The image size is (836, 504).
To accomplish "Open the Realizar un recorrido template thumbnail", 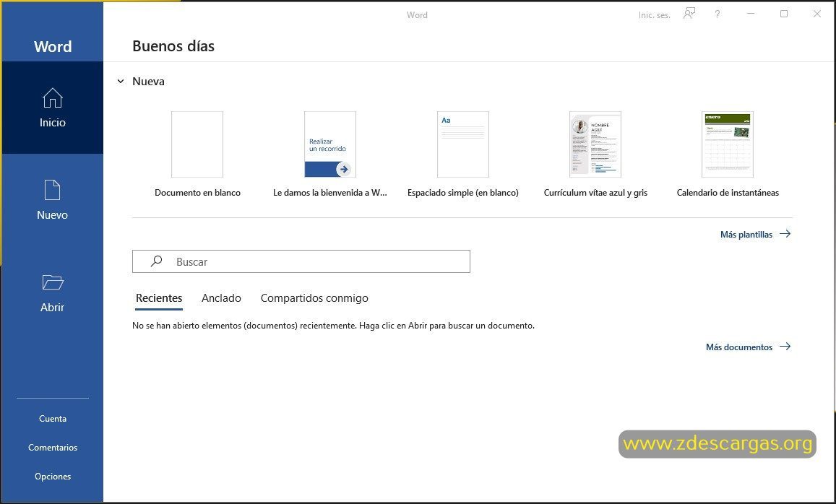I will [330, 144].
